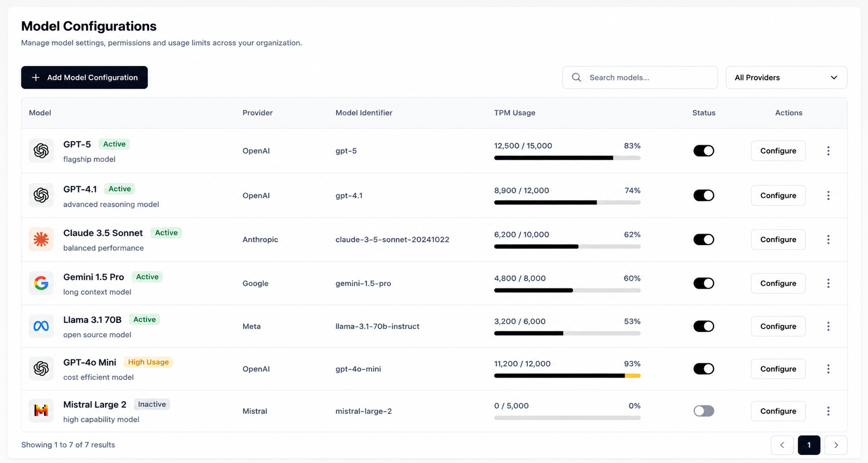Screen dimensions: 868x463
Task: Select page 1 in pagination
Action: coord(809,445)
